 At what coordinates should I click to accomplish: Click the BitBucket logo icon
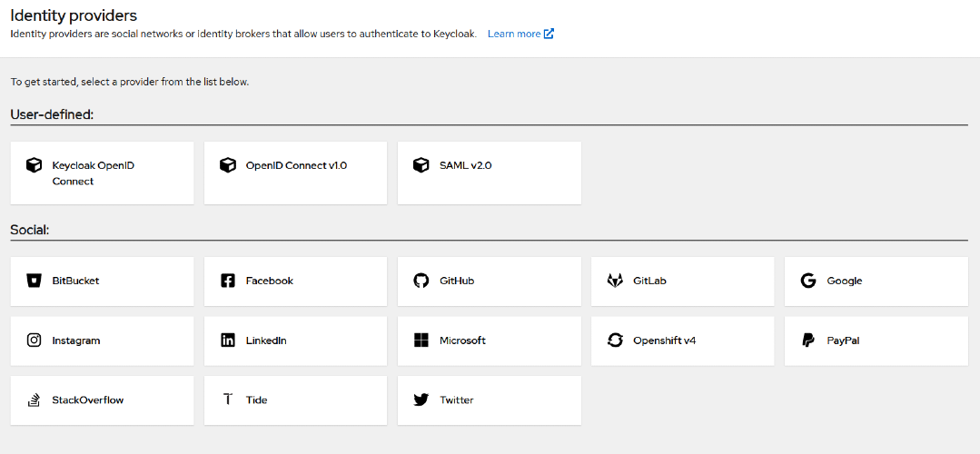coord(34,281)
